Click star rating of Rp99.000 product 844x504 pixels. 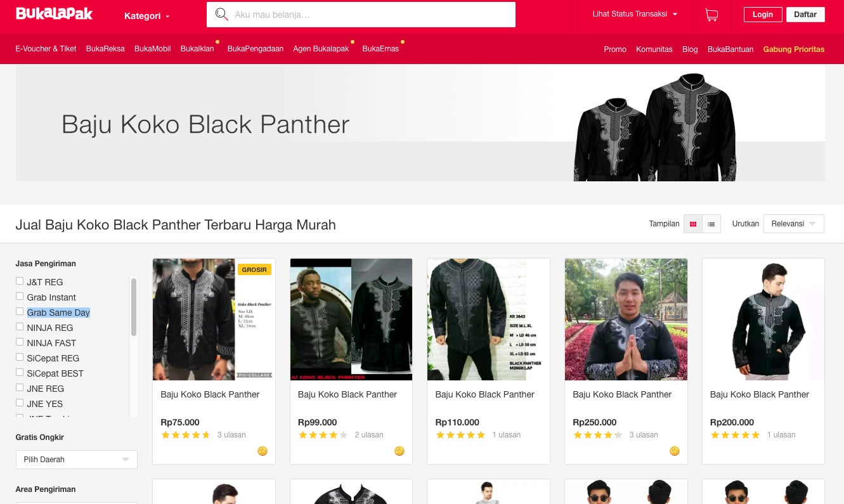pos(323,435)
